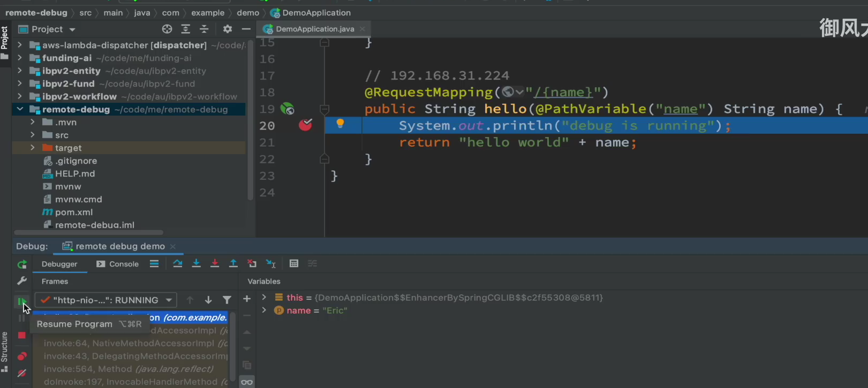Viewport: 868px width, 388px height.
Task: Open Evaluate Expression calculator icon
Action: point(293,263)
